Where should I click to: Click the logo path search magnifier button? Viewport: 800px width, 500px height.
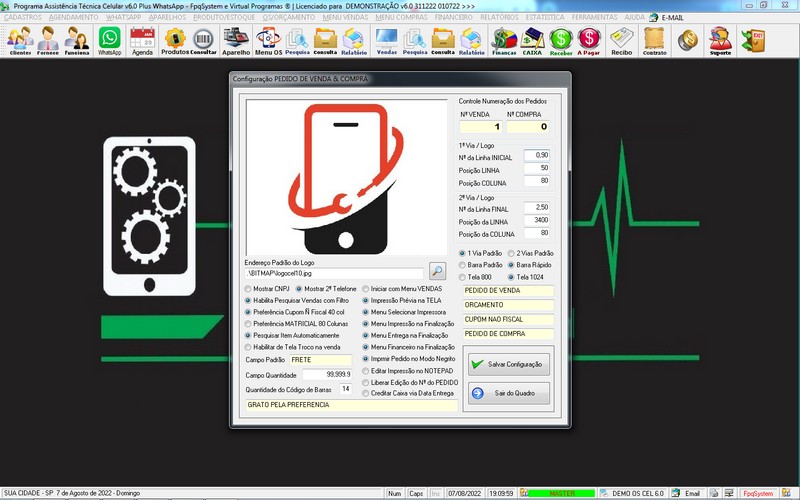point(437,271)
